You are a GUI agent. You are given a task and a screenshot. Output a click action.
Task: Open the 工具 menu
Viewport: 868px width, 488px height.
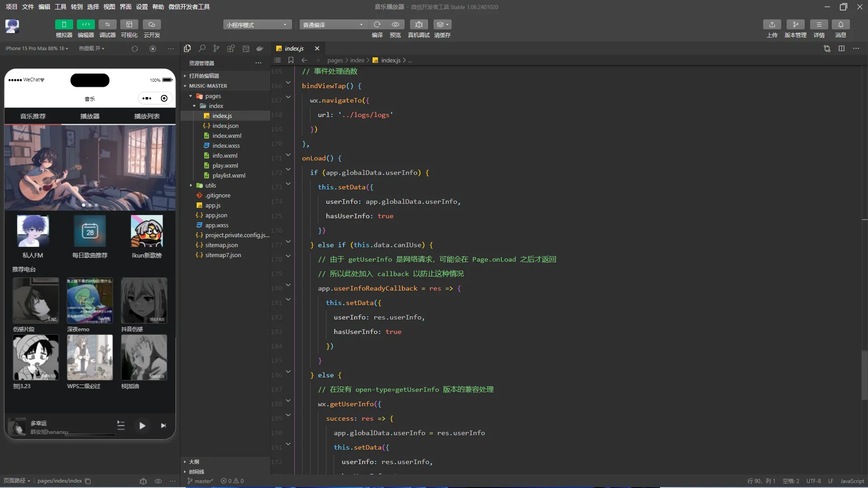61,7
